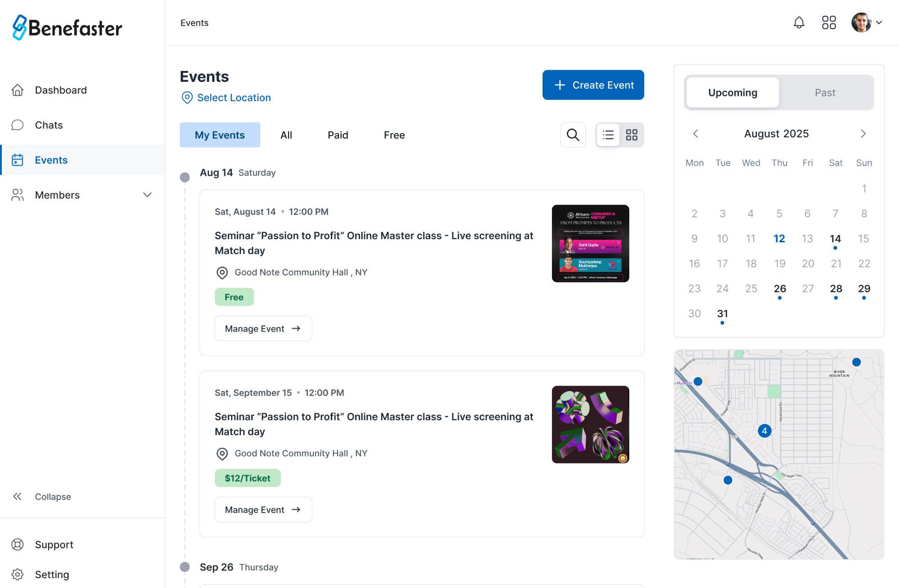
Task: Click the Dashboard home icon
Action: [x=18, y=90]
